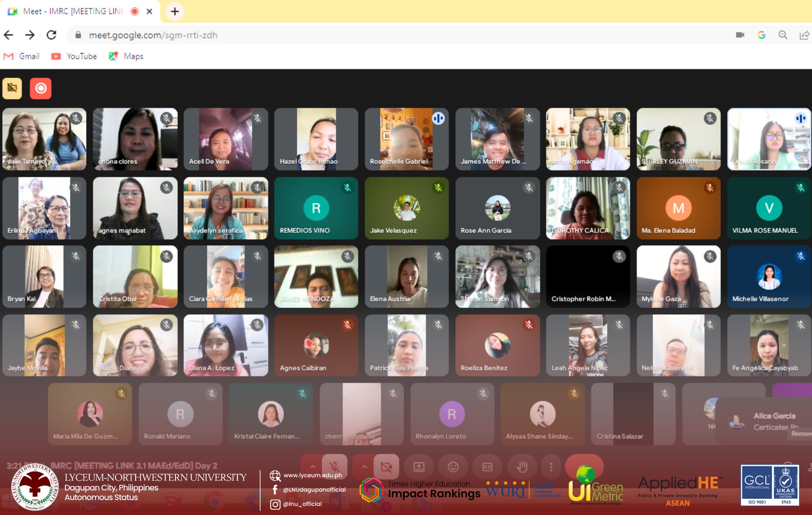Select Remedios Vino's participant tile
This screenshot has height=515, width=812.
(316, 208)
